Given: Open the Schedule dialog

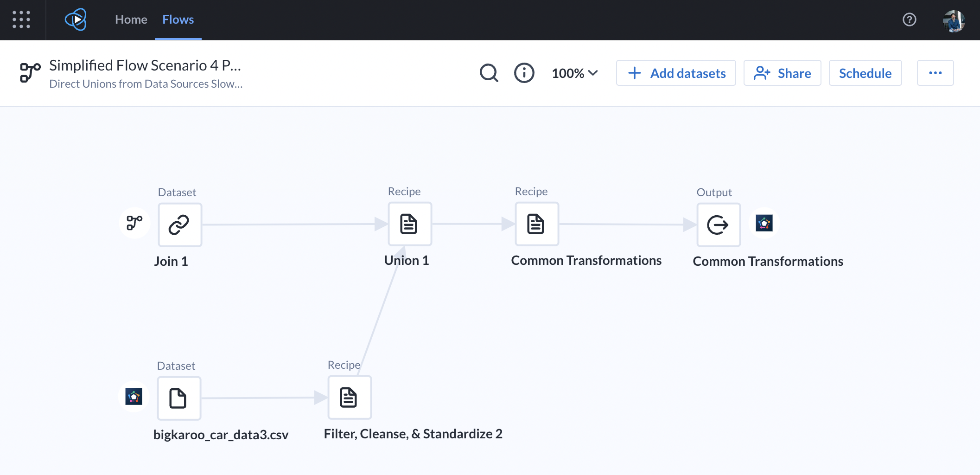Looking at the screenshot, I should (865, 73).
